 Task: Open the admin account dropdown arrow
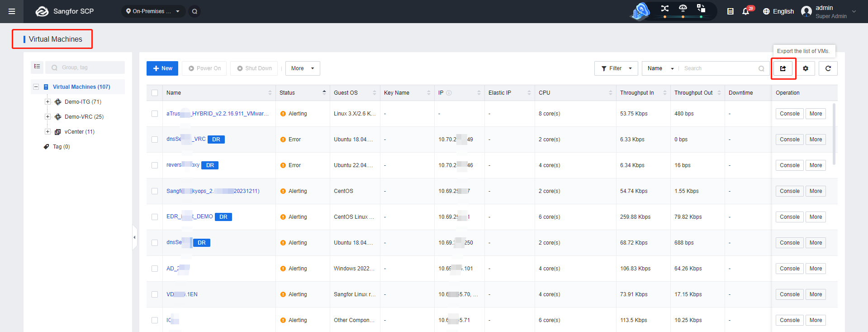click(x=854, y=11)
